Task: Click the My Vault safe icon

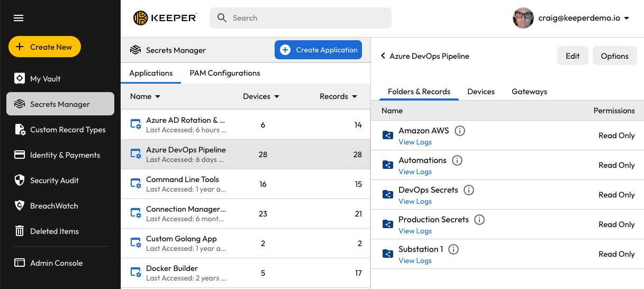Action: point(20,79)
